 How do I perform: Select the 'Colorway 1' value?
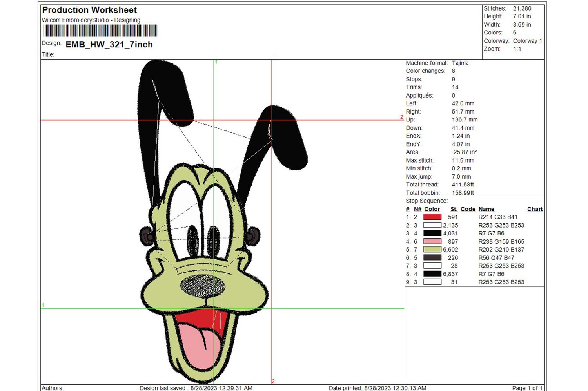(x=528, y=41)
